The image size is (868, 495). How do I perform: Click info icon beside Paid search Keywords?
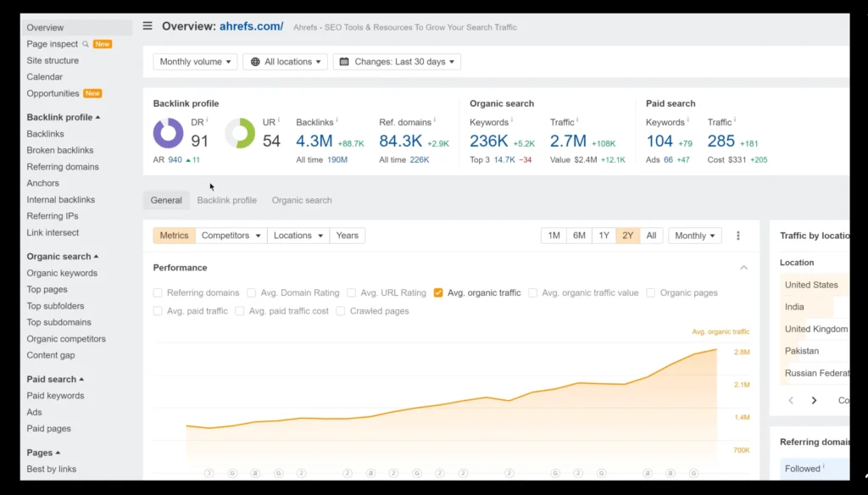687,120
